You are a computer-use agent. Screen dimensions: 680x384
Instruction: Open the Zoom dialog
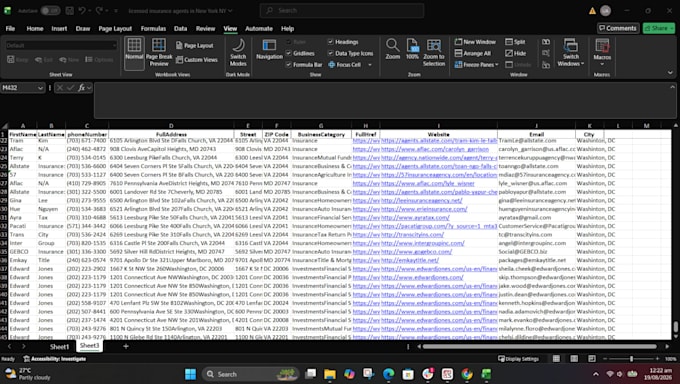(392, 49)
